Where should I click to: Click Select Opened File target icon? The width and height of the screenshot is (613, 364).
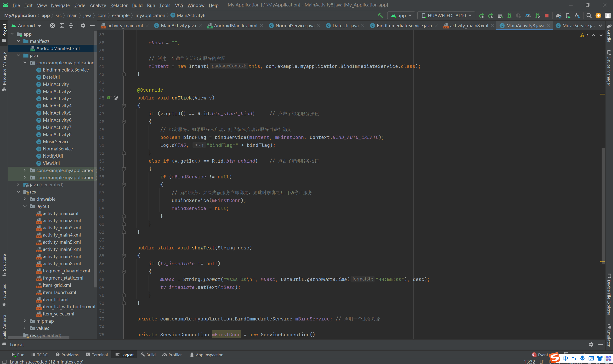point(52,26)
